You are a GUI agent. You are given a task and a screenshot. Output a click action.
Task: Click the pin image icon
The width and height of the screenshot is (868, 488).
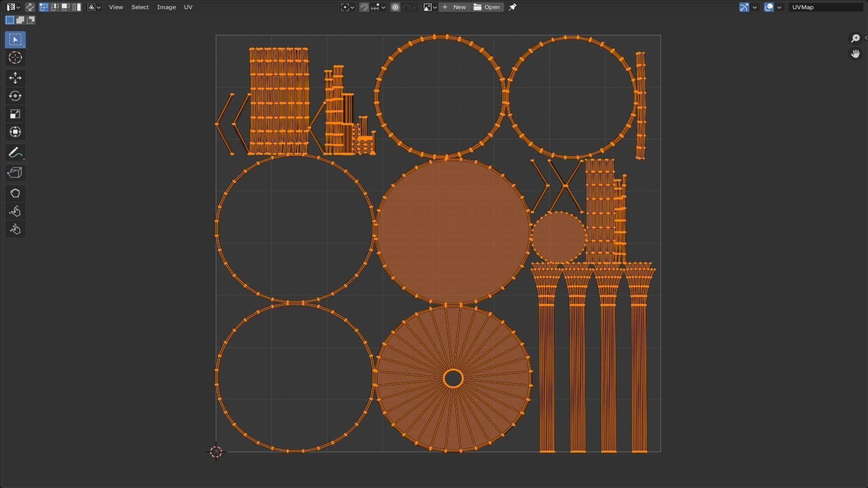tap(512, 7)
